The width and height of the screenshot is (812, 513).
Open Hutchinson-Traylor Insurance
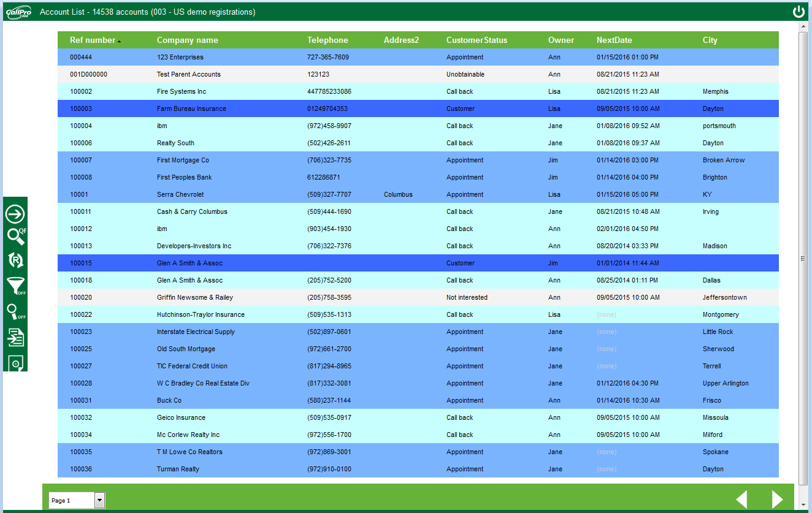click(201, 314)
